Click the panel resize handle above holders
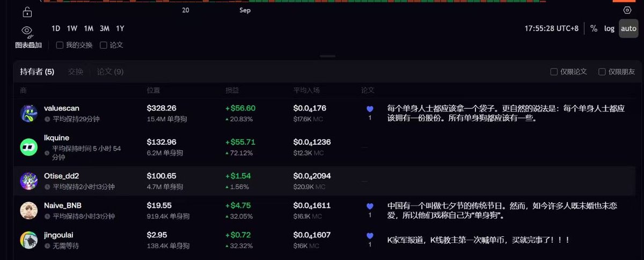644x260 pixels. point(328,56)
